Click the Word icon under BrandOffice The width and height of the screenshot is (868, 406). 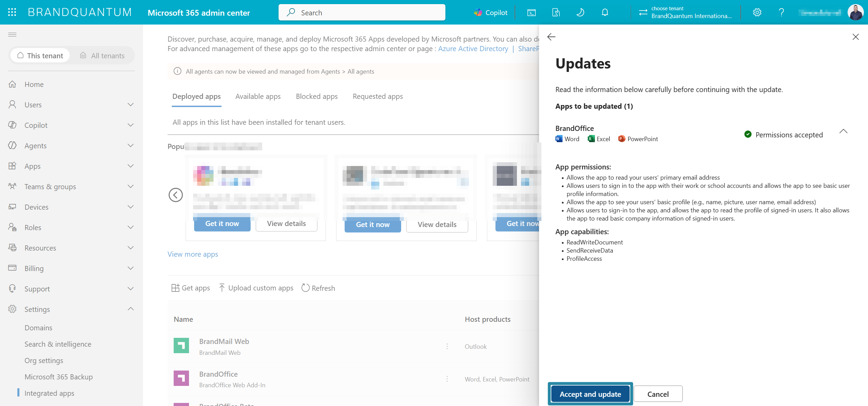coord(559,139)
